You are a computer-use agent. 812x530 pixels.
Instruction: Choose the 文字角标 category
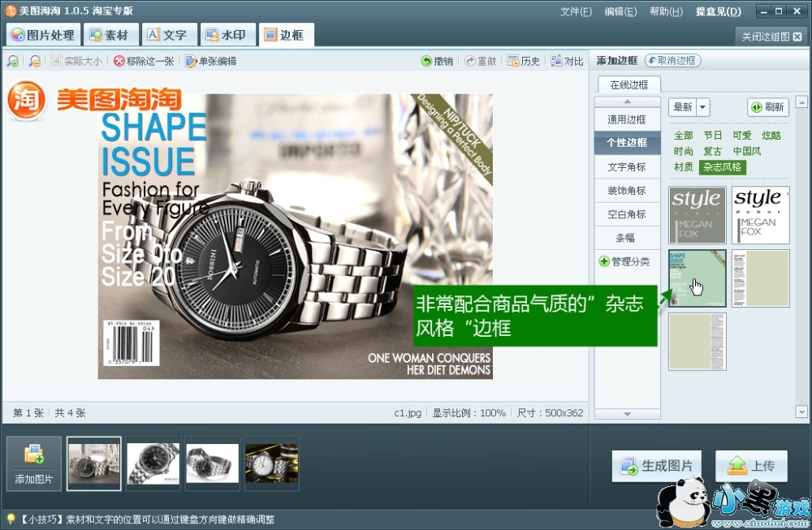[627, 166]
